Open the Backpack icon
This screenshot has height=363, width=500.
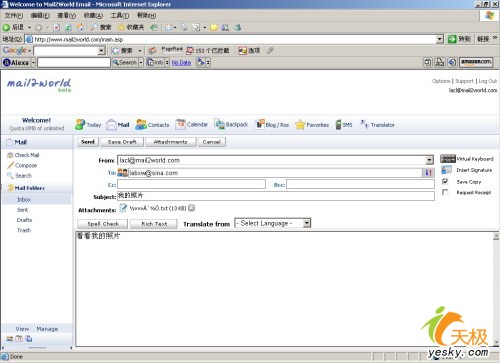pyautogui.click(x=219, y=124)
